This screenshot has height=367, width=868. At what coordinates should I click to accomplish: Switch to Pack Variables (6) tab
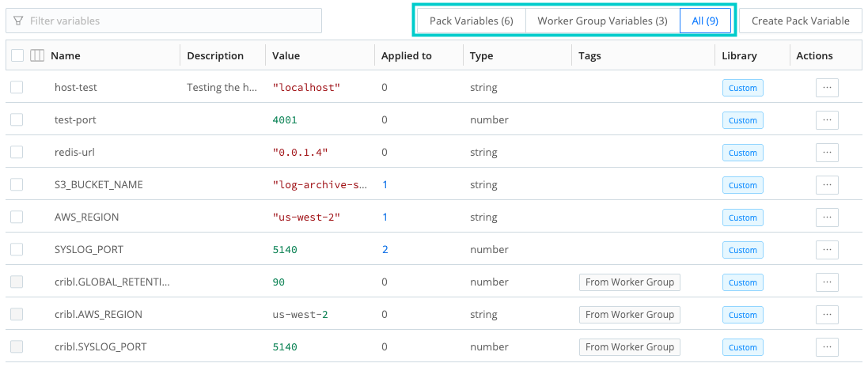[471, 21]
